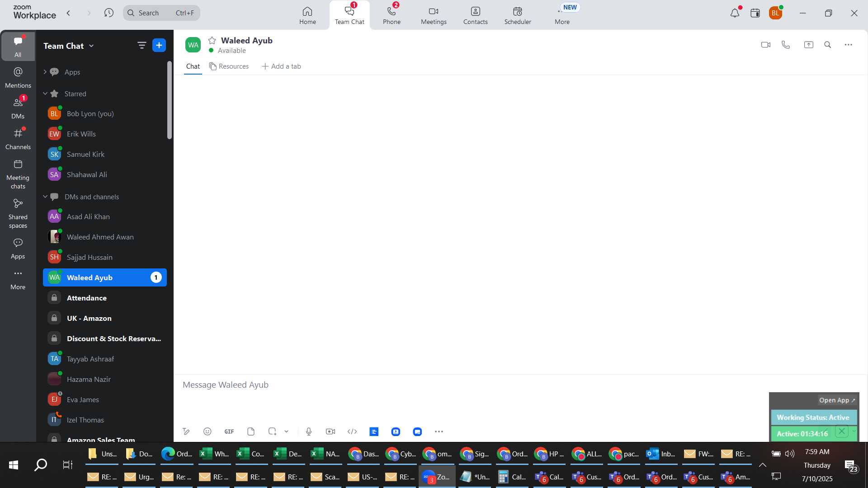The image size is (868, 488).
Task: Show hidden system tray icons
Action: [762, 465]
